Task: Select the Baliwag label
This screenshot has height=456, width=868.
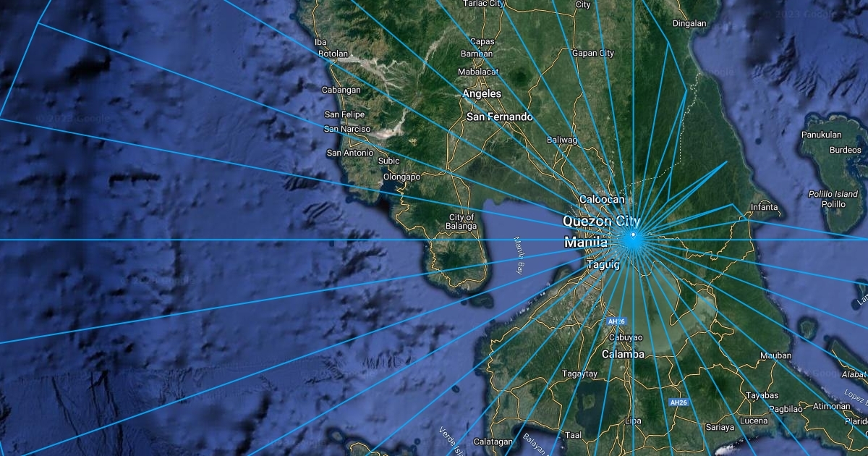Action: (x=562, y=139)
